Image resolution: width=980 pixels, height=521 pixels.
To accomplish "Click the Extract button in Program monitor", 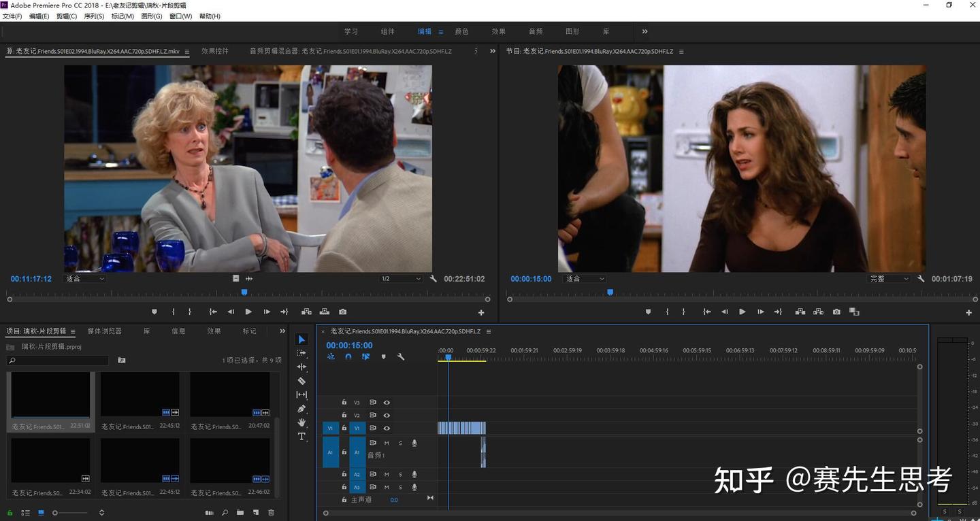I will [818, 312].
